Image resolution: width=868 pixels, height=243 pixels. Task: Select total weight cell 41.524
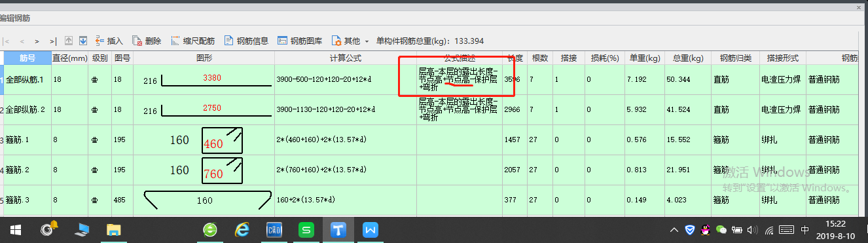(x=688, y=110)
